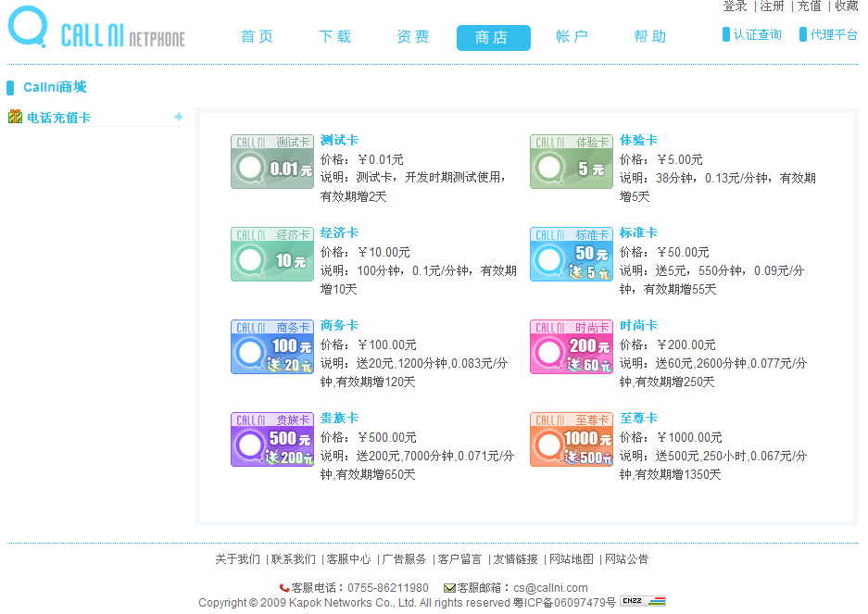
Task: Click the gift icon beside 电话充值卡
Action: (16, 117)
